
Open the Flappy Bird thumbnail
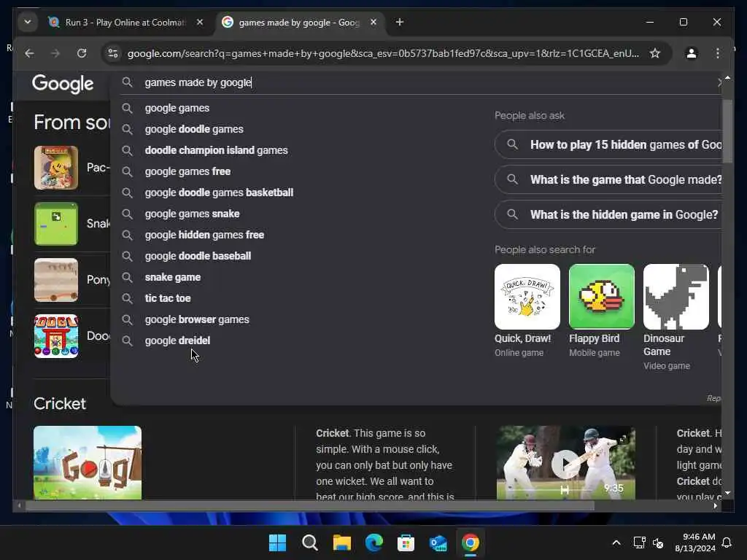click(602, 297)
